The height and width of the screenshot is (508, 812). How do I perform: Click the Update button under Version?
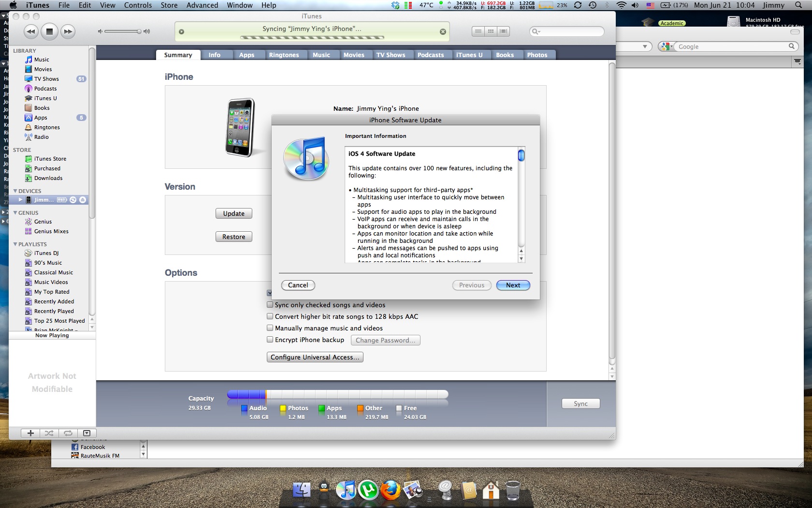click(234, 213)
